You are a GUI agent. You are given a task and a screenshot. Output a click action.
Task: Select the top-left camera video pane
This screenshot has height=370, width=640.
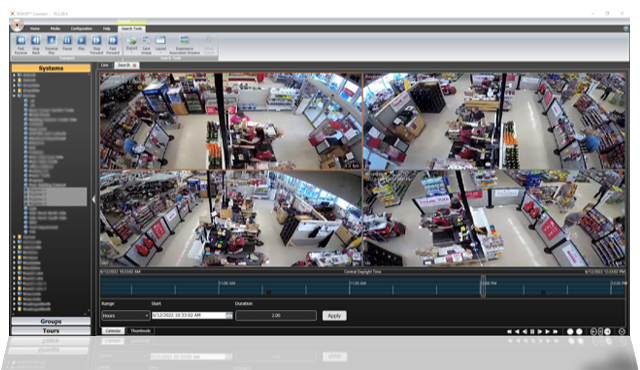(x=231, y=121)
